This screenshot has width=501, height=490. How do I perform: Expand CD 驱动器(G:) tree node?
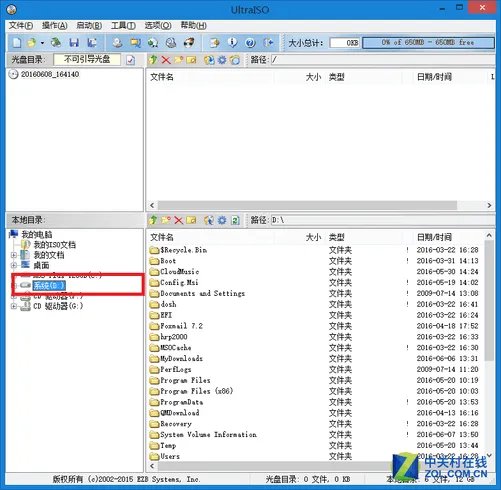(13, 306)
